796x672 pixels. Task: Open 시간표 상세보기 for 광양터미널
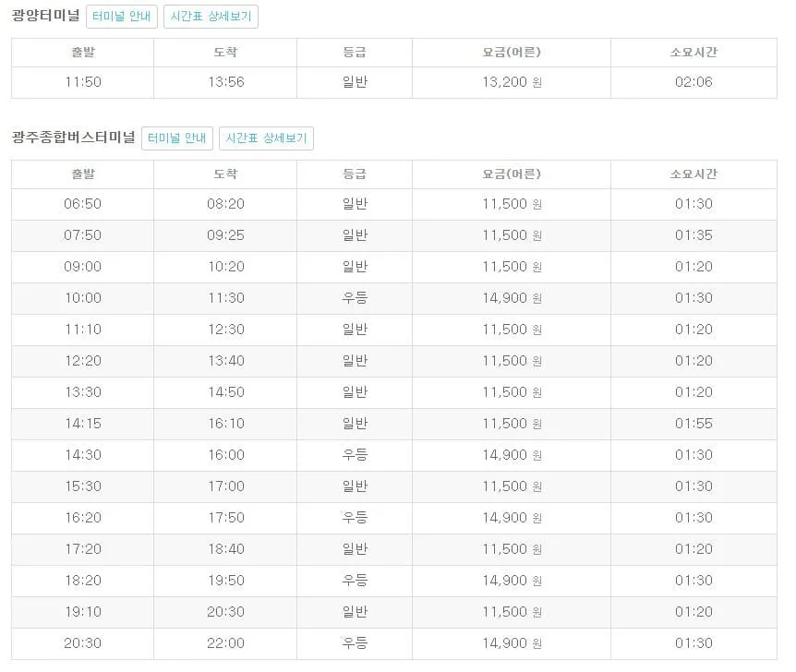[x=211, y=16]
